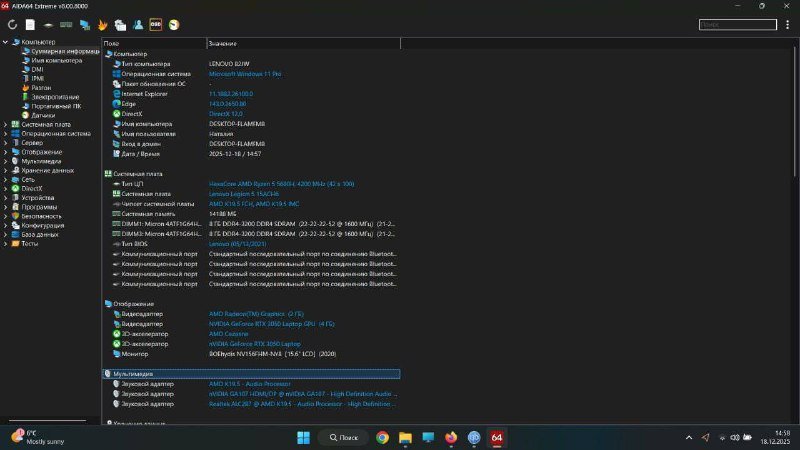The height and width of the screenshot is (450, 800).
Task: Select the Тип BIOS field row
Action: (x=251, y=244)
